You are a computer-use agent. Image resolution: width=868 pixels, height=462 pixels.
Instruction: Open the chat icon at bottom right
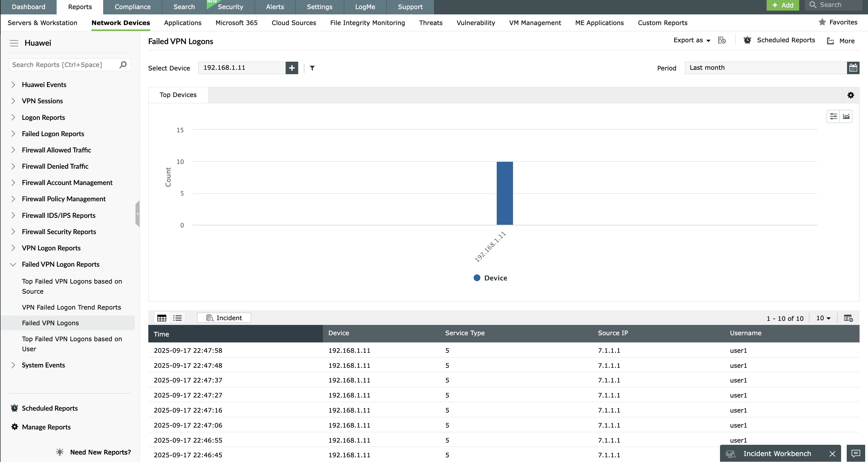pos(855,454)
